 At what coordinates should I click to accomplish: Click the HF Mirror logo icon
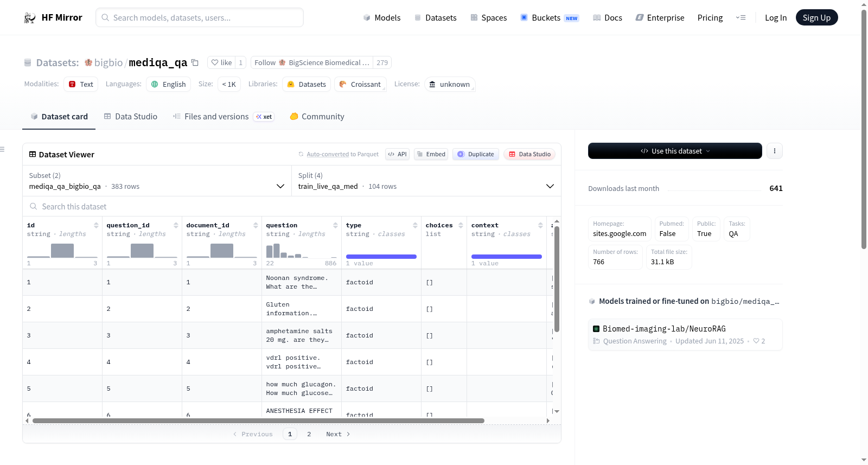(30, 18)
